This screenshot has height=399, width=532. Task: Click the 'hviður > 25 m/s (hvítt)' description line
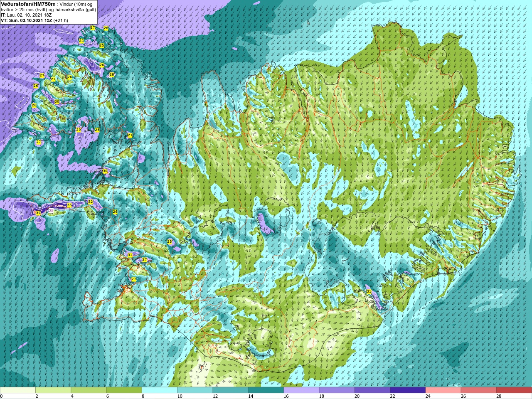coord(24,10)
